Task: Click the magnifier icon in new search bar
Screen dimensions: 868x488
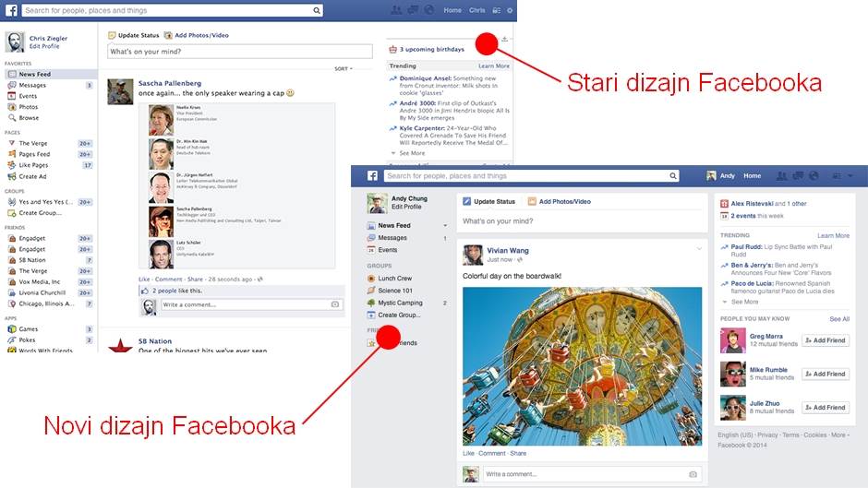Action: tap(673, 175)
